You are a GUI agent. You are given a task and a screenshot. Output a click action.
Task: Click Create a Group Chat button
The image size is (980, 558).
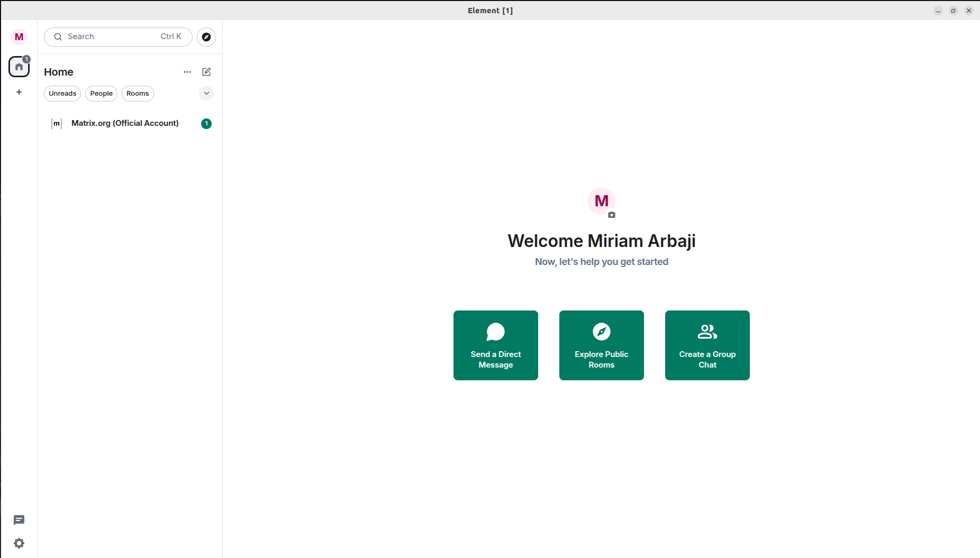coord(707,345)
